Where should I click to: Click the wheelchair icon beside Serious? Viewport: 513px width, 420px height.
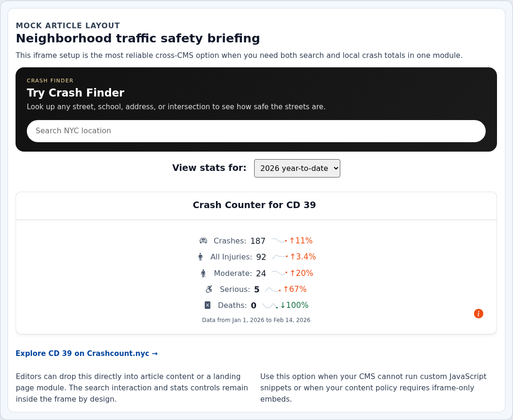click(x=208, y=289)
